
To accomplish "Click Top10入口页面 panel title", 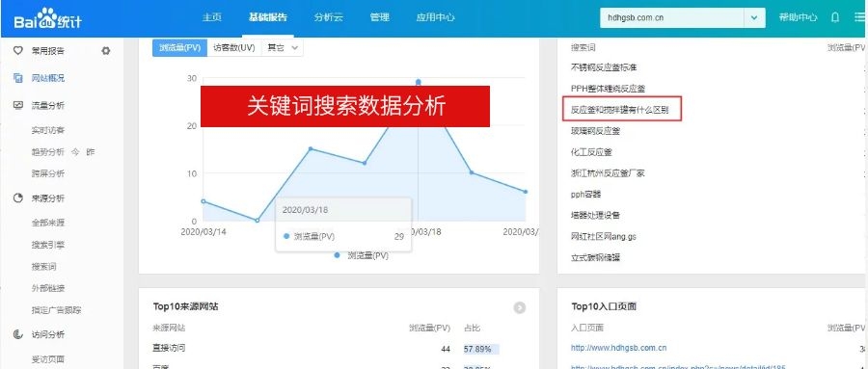I will (604, 306).
